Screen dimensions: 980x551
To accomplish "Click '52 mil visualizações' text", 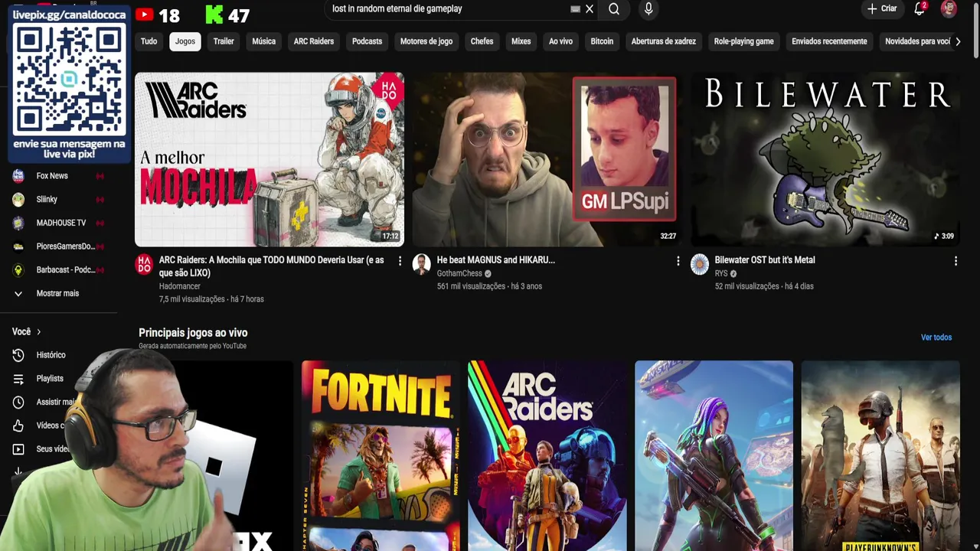I will [746, 286].
